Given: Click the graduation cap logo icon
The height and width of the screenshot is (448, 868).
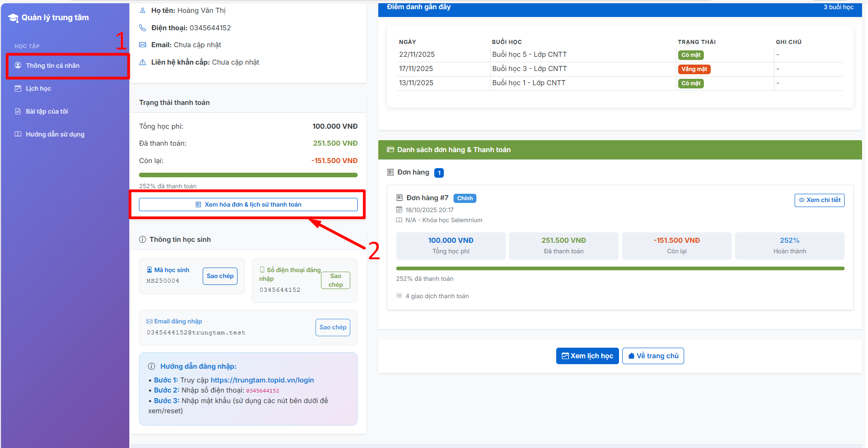Looking at the screenshot, I should (x=13, y=18).
